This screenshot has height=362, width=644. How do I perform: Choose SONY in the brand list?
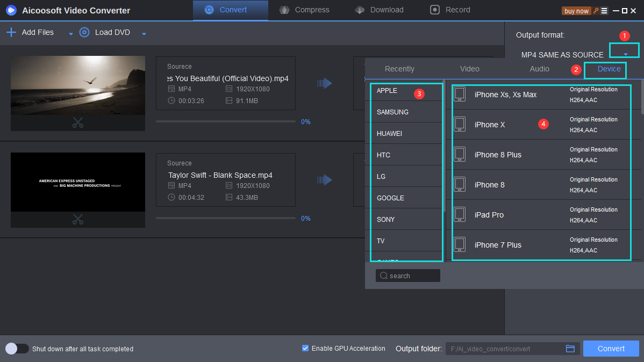405,219
